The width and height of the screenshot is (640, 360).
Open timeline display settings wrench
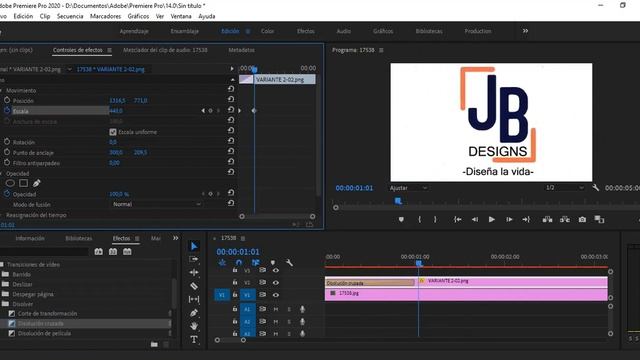289,263
